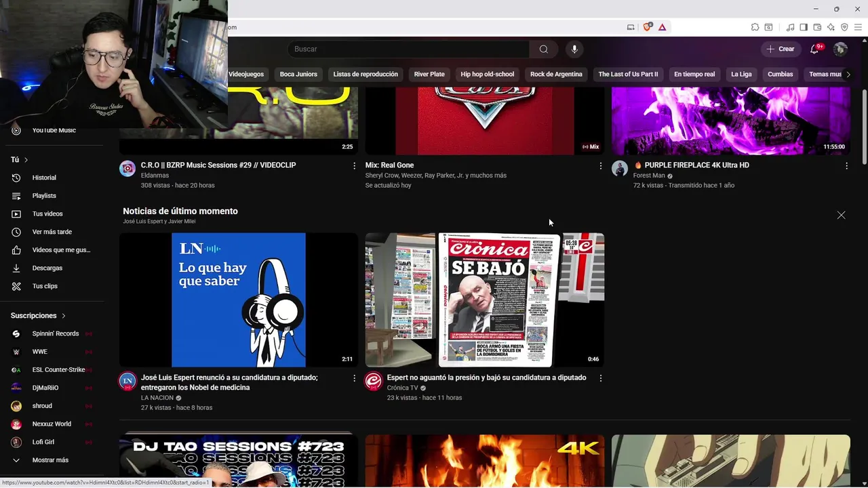Screen dimensions: 868x488
Task: Select the Cumbias filter chip
Action: [x=781, y=74]
